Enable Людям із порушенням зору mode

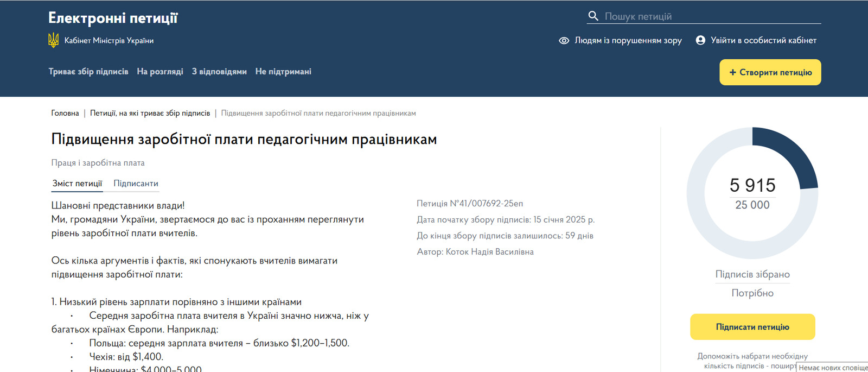tap(628, 41)
